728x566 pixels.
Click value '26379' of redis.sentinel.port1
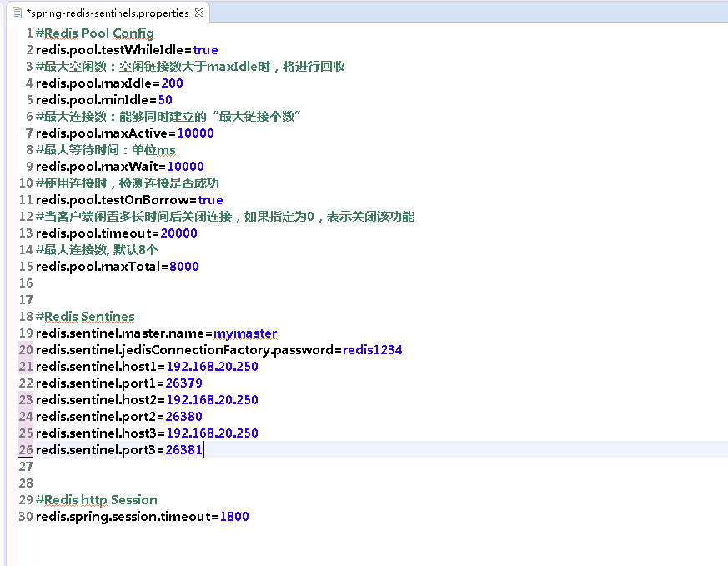click(x=183, y=383)
